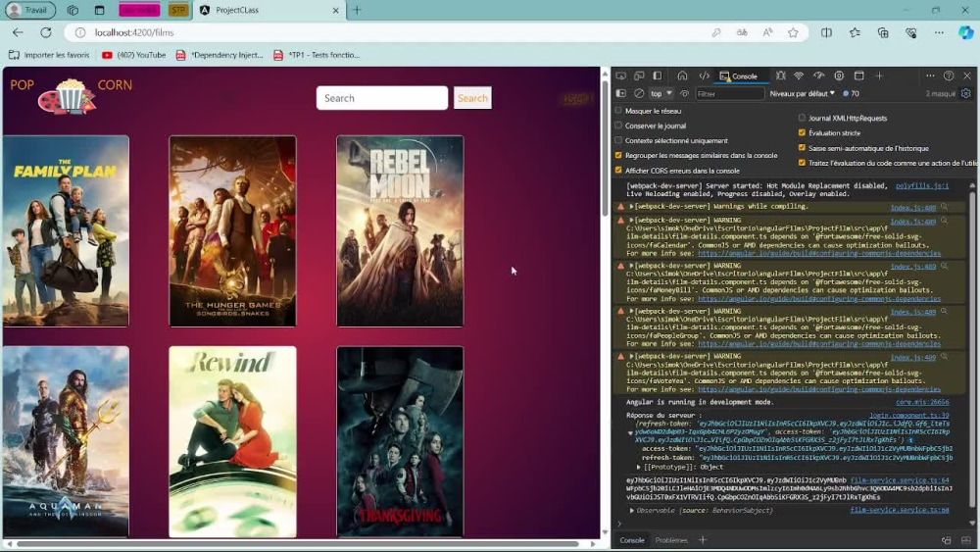Open console settings gear icon
The width and height of the screenshot is (980, 552).
(966, 94)
